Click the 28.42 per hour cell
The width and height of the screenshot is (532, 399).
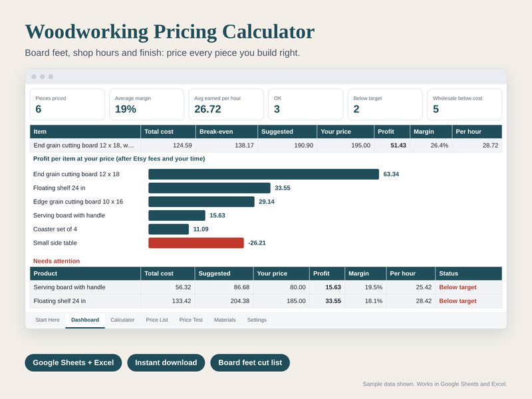point(411,301)
